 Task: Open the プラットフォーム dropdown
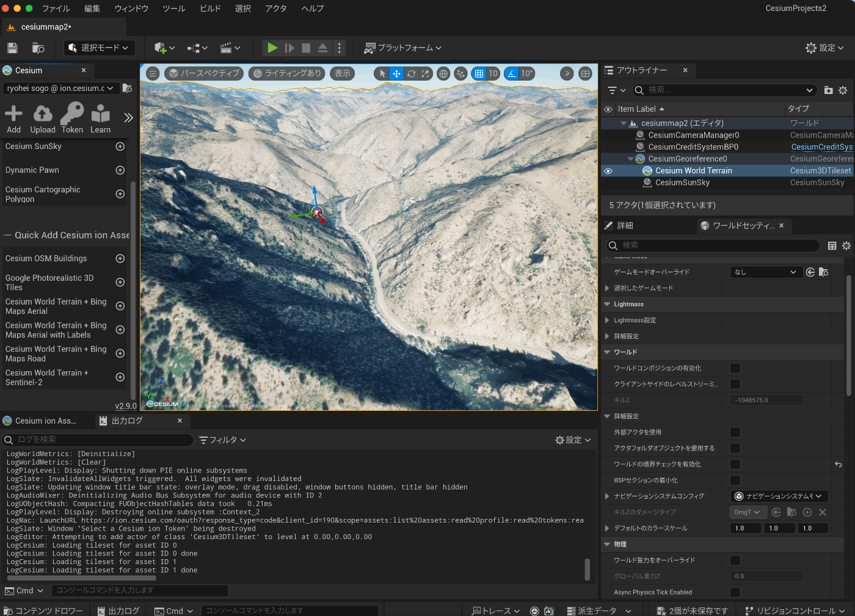pyautogui.click(x=402, y=48)
